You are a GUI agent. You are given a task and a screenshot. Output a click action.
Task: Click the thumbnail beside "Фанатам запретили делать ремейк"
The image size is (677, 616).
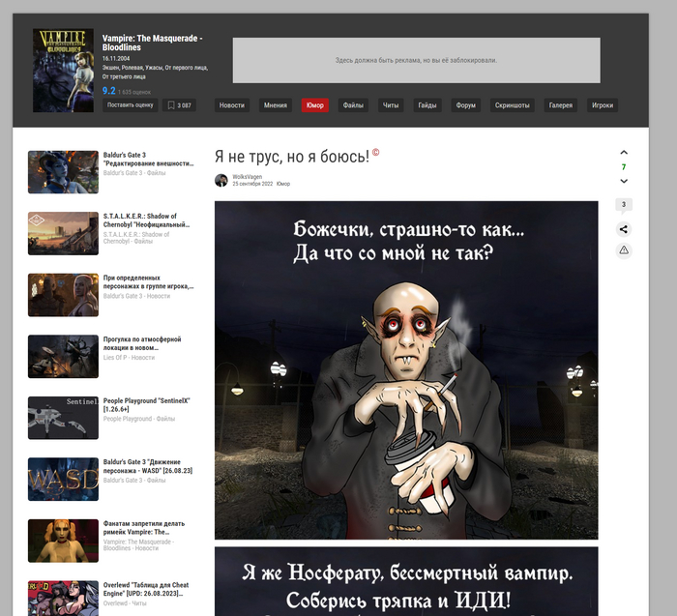pyautogui.click(x=63, y=541)
